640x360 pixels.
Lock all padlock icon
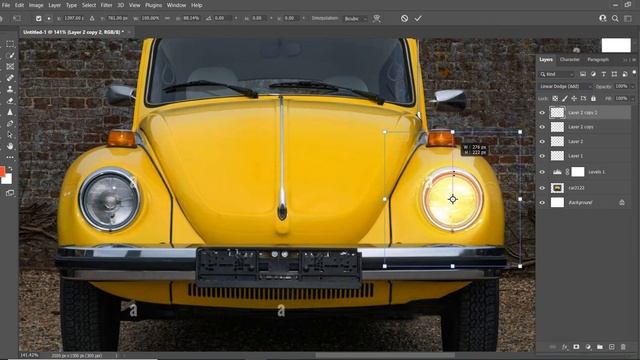pyautogui.click(x=593, y=98)
